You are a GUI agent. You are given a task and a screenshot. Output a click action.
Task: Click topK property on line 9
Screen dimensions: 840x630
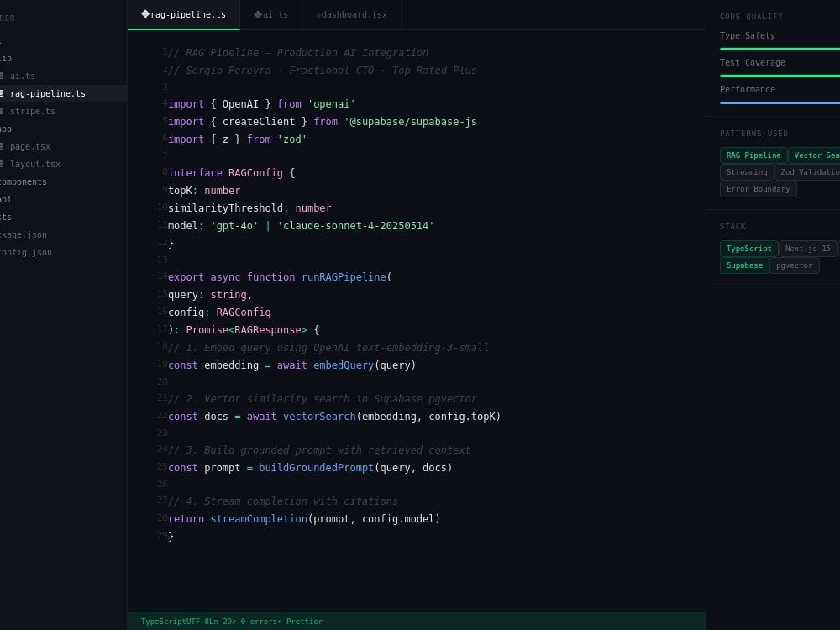coord(180,190)
